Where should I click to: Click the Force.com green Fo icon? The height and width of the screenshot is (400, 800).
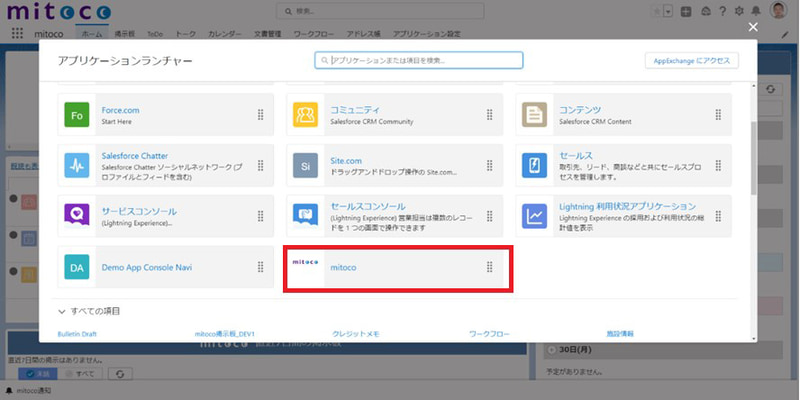(x=77, y=115)
